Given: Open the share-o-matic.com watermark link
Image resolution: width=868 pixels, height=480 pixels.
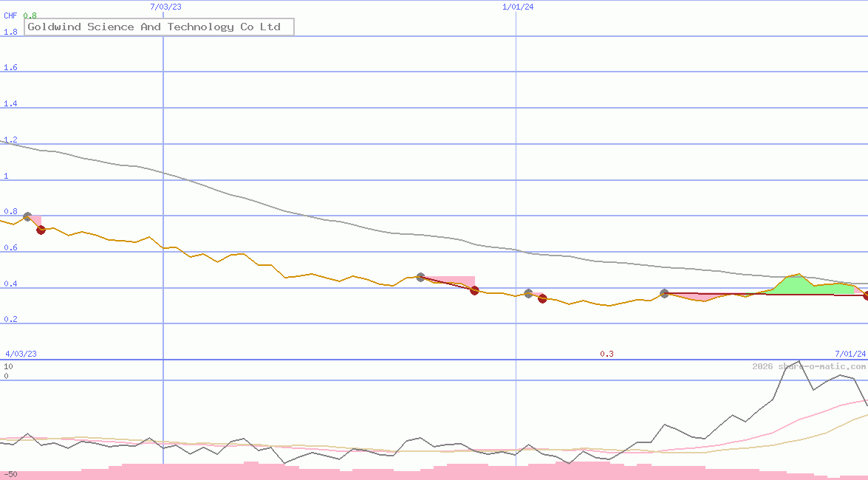Looking at the screenshot, I should 809,365.
